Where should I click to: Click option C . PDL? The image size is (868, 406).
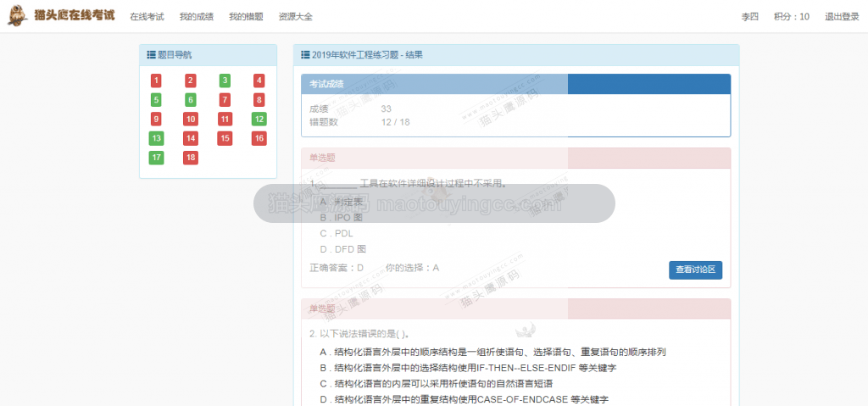[x=337, y=234]
